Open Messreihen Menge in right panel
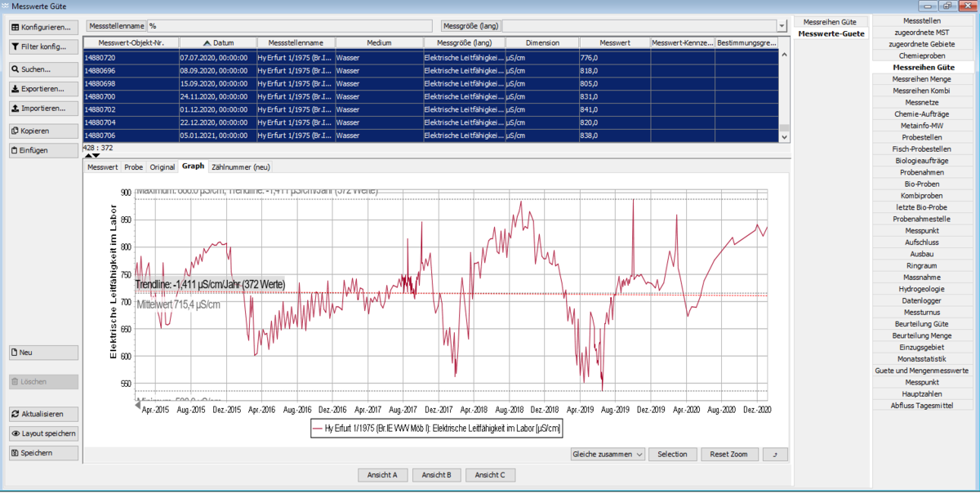This screenshot has width=980, height=493. click(x=922, y=78)
